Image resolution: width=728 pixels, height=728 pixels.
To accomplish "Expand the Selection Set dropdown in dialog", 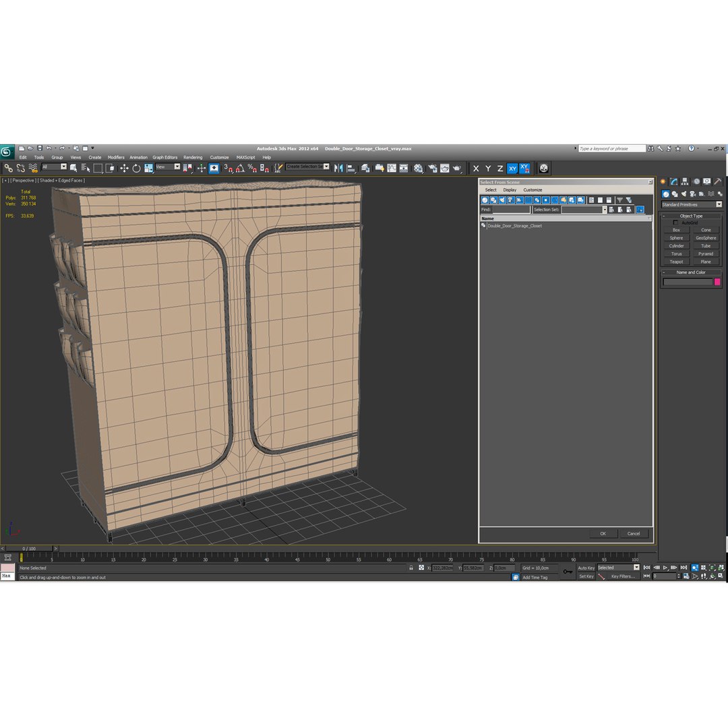I will [605, 210].
